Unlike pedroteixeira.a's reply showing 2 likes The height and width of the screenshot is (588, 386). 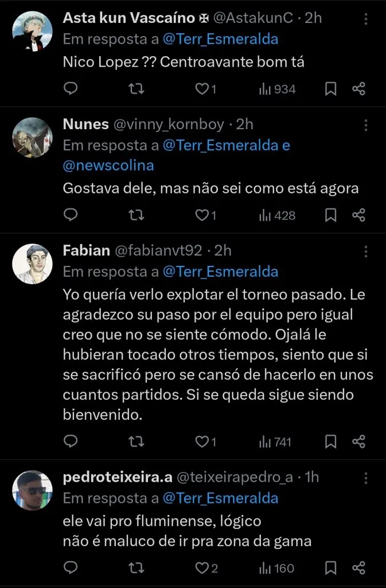pos(202,568)
